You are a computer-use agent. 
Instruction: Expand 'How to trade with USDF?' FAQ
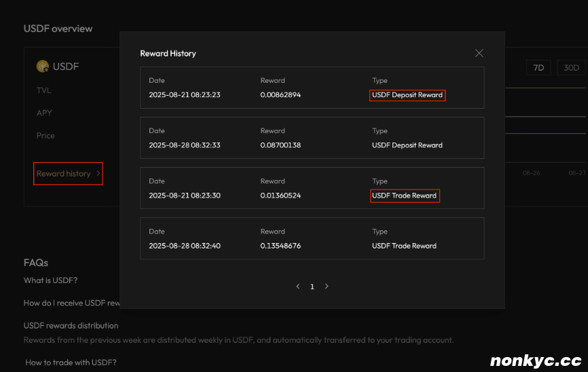click(71, 362)
